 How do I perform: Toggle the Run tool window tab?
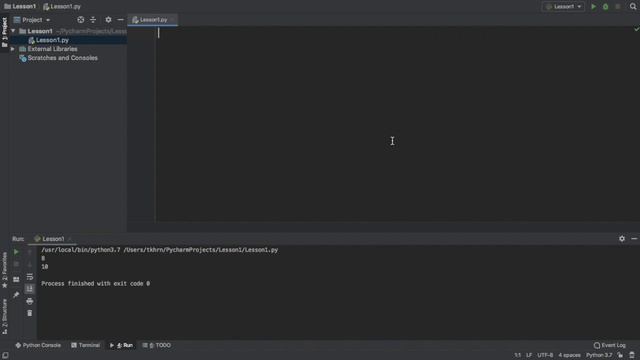pos(121,345)
